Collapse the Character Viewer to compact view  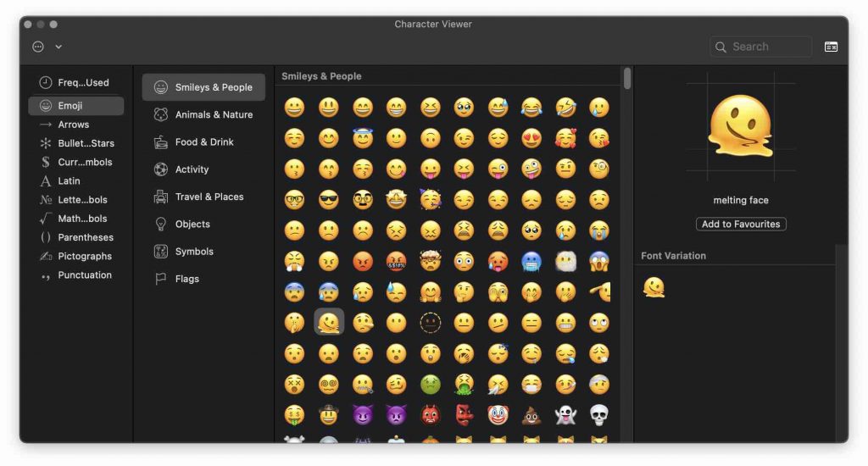click(831, 47)
